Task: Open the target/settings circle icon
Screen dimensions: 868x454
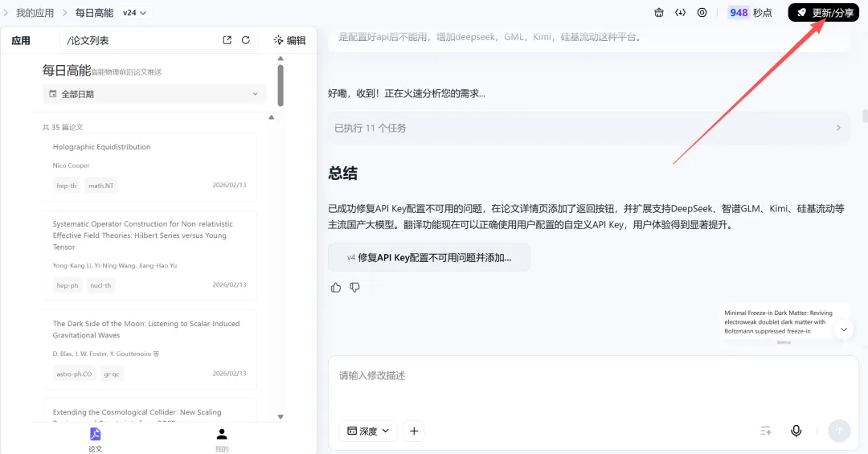Action: [702, 13]
